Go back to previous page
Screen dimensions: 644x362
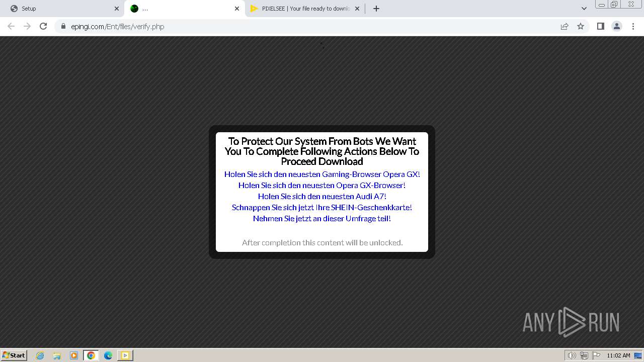[11, 26]
